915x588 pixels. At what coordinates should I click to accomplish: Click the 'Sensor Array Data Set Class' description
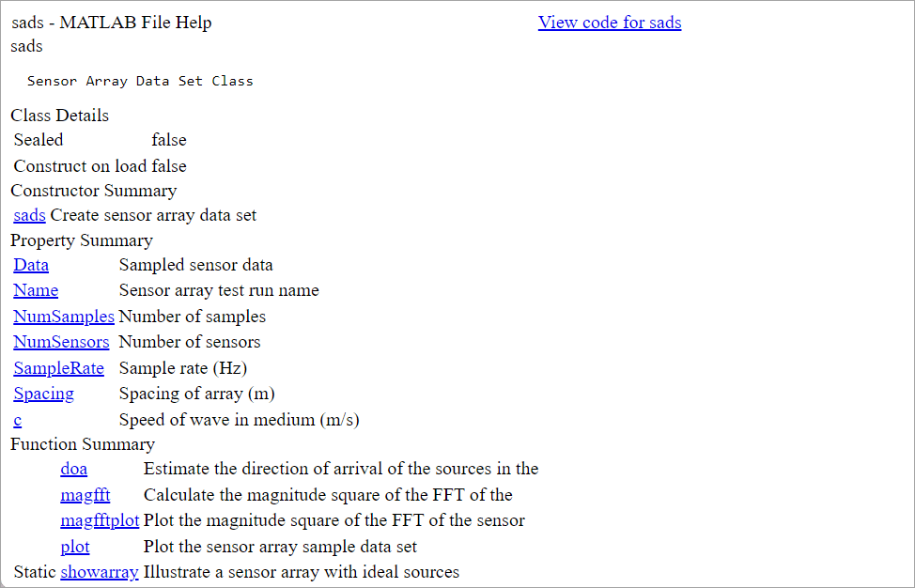click(x=140, y=81)
